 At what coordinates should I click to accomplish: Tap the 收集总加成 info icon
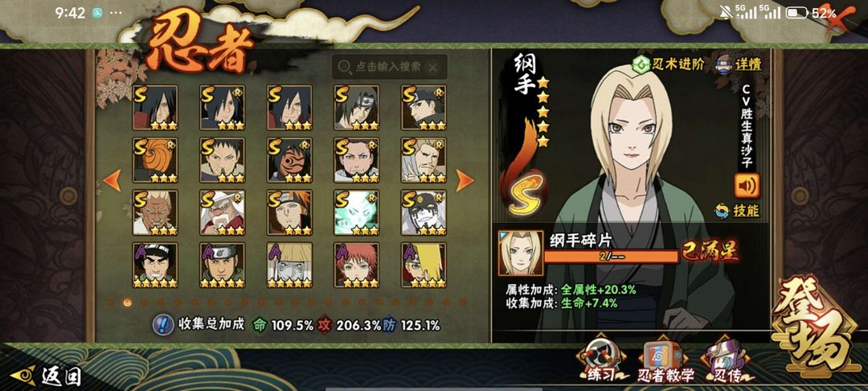(x=162, y=324)
